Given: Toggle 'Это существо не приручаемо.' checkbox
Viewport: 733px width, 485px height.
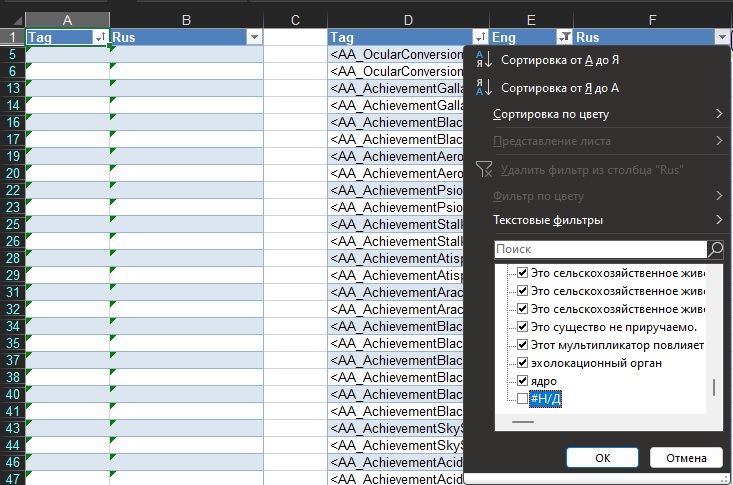Looking at the screenshot, I should (x=521, y=327).
